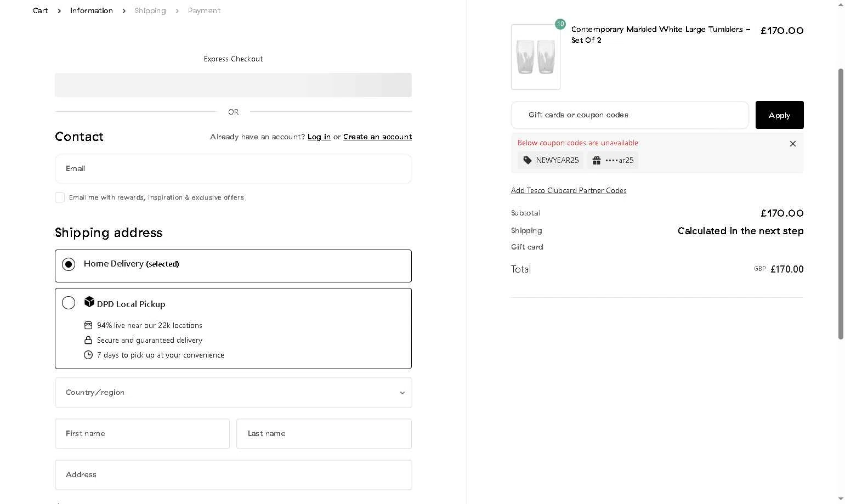Click the quantity badge on tumblers thumbnail
This screenshot has height=504, width=845.
[560, 24]
